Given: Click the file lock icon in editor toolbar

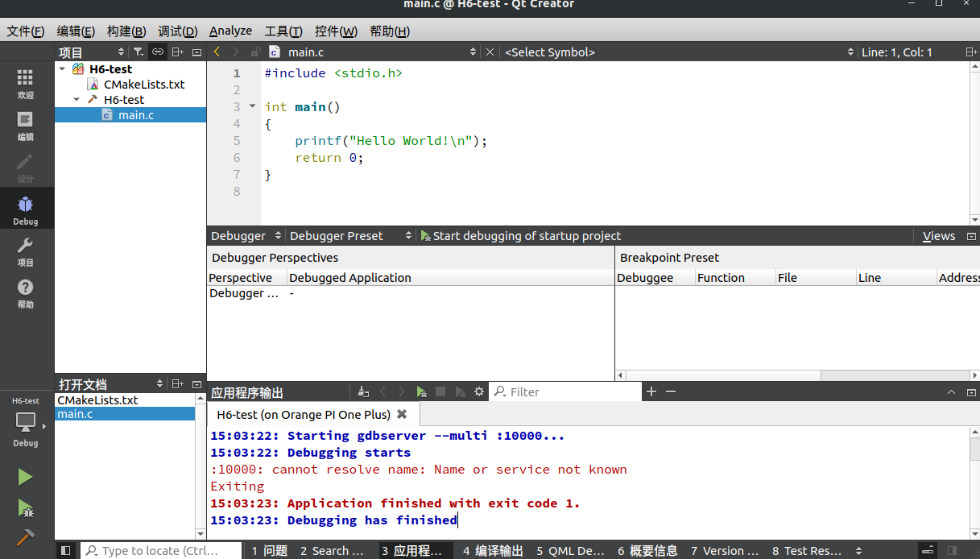Looking at the screenshot, I should coord(255,52).
